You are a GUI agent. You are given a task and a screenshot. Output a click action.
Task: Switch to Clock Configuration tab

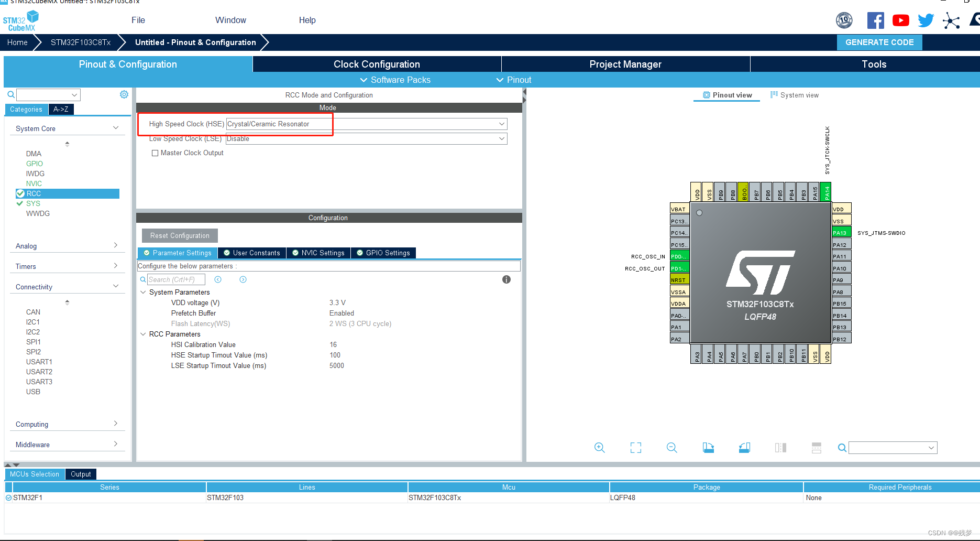(377, 64)
